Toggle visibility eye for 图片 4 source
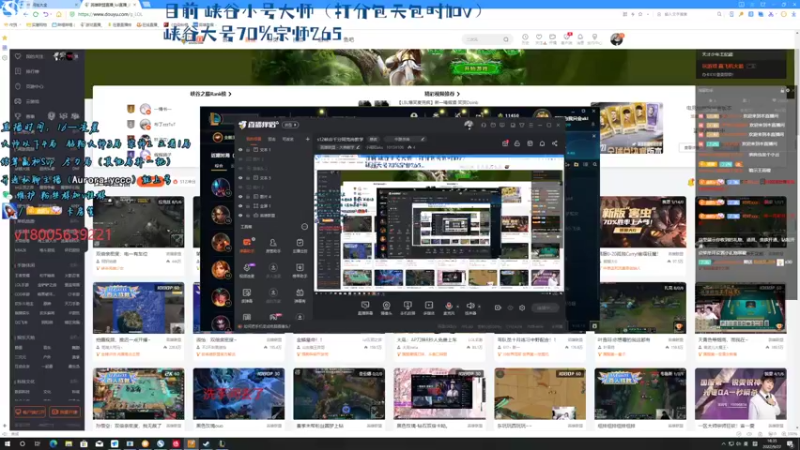Viewport: 800px width, 450px height. coord(241,196)
